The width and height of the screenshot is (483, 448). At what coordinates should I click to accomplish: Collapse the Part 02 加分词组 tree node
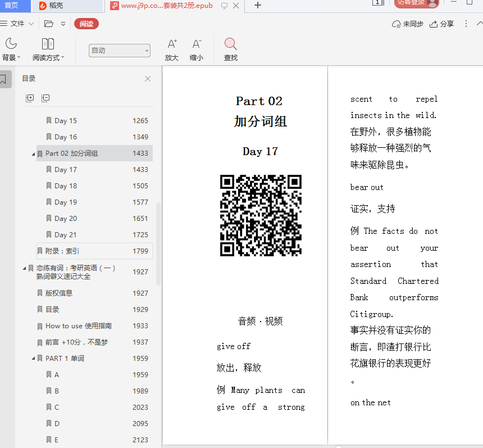click(x=33, y=153)
